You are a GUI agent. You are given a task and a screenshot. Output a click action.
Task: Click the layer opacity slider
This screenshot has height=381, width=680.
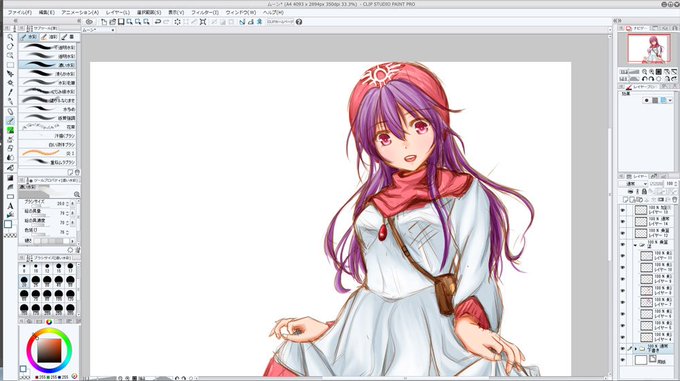pyautogui.click(x=657, y=184)
